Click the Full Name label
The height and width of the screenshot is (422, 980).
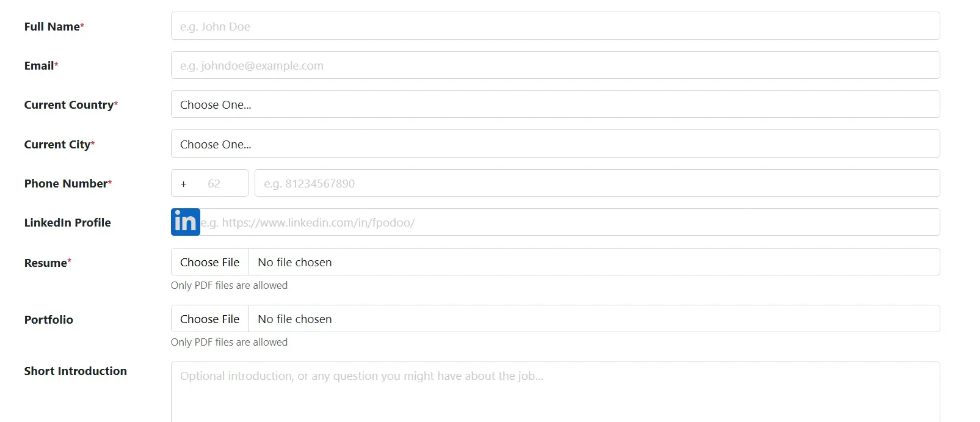(52, 27)
